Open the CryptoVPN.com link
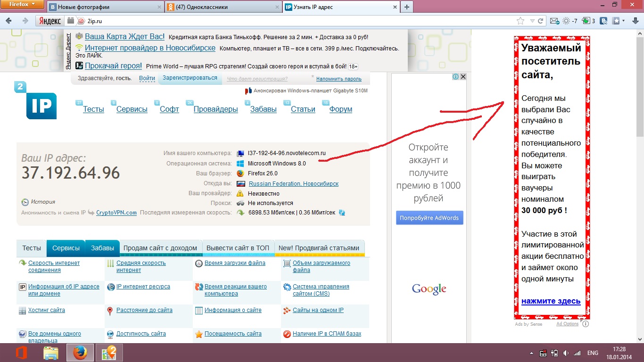The width and height of the screenshot is (644, 362). tap(116, 213)
